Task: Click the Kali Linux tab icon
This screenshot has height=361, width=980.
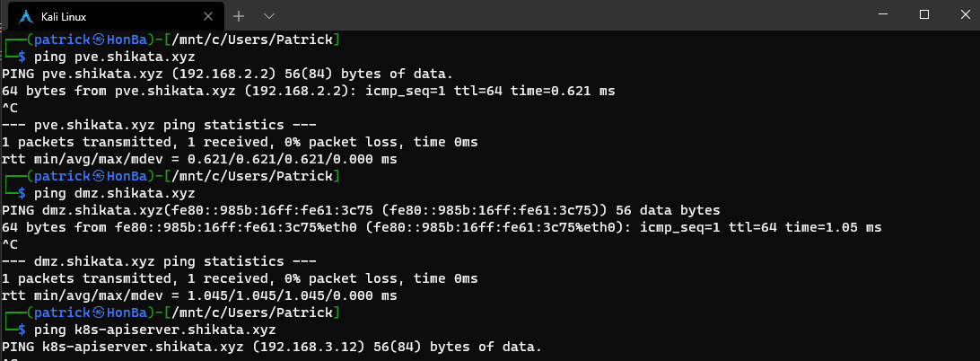Action: (x=24, y=16)
